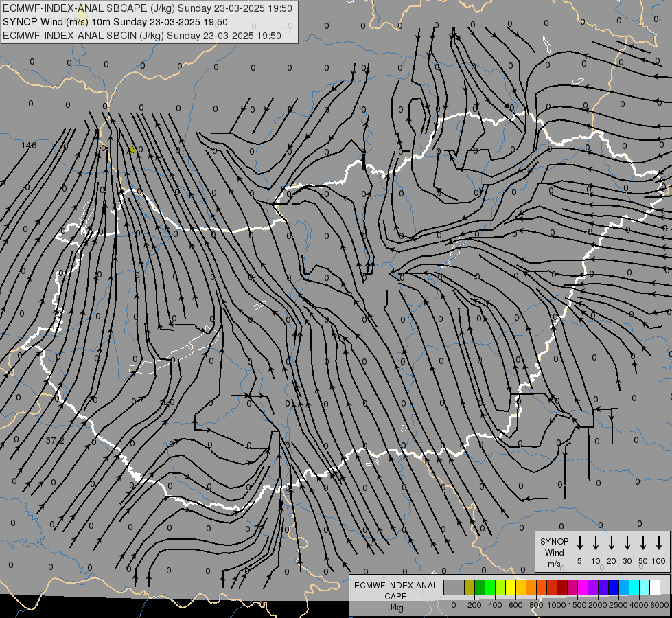Click the 6000 tick label on the CAPE scale
The image size is (672, 618).
[660, 605]
